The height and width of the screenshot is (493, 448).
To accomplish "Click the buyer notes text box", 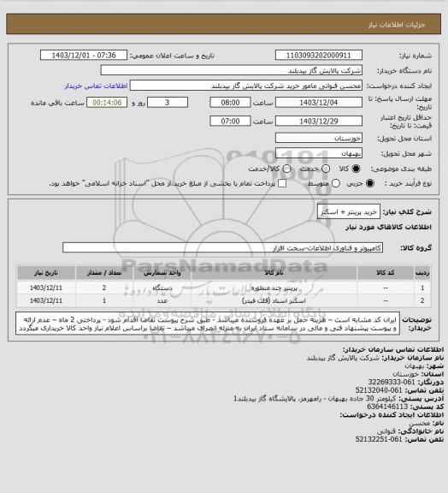I will click(208, 324).
